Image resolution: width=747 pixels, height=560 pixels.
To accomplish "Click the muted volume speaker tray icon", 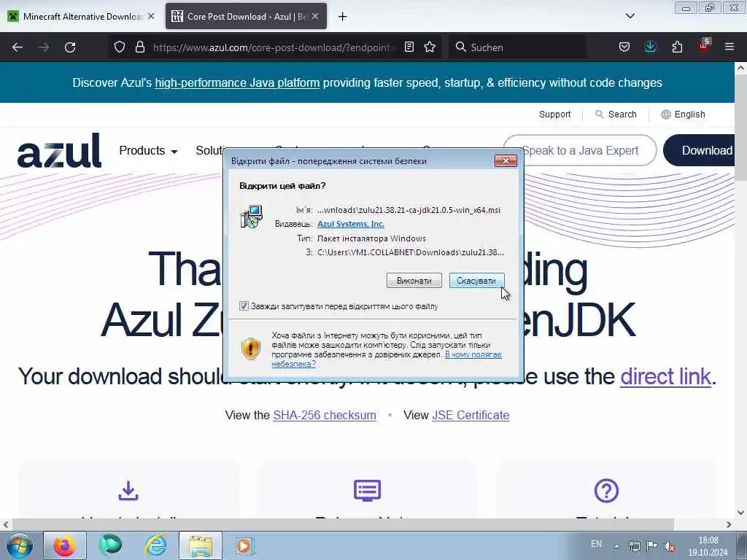I will click(670, 545).
